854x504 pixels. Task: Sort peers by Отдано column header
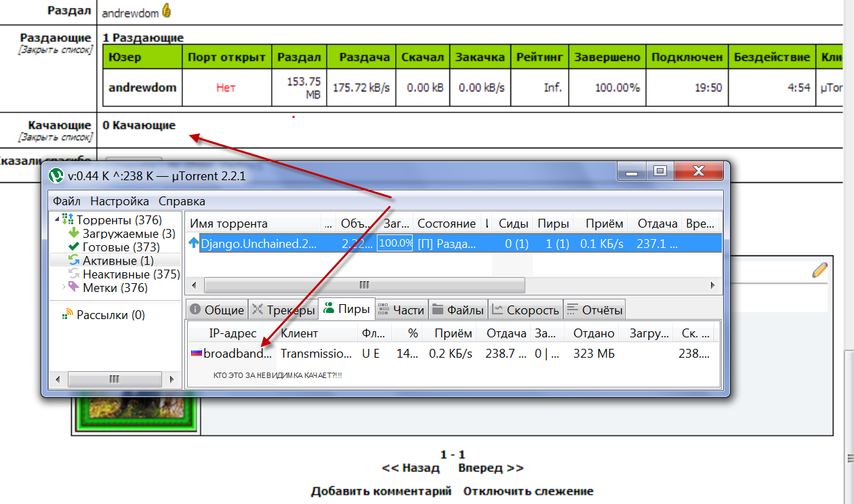[594, 333]
